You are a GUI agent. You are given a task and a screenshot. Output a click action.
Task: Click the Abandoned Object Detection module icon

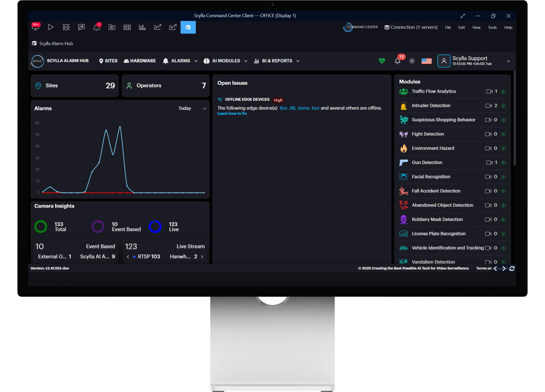[x=404, y=205]
